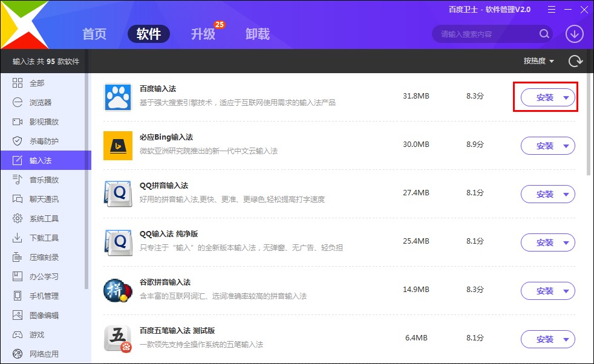
Task: Select 杀毒防护 shield icon in sidebar
Action: coord(18,141)
